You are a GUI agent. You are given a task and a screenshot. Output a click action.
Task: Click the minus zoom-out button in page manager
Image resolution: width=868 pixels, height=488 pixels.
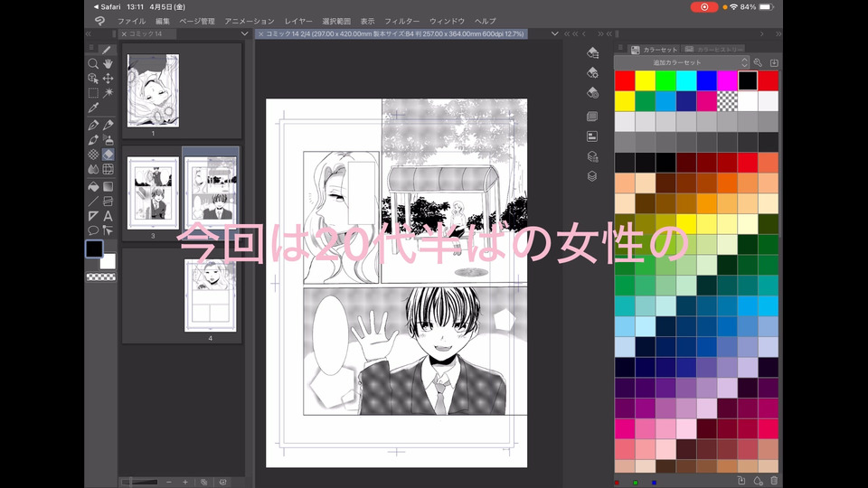pos(169,482)
